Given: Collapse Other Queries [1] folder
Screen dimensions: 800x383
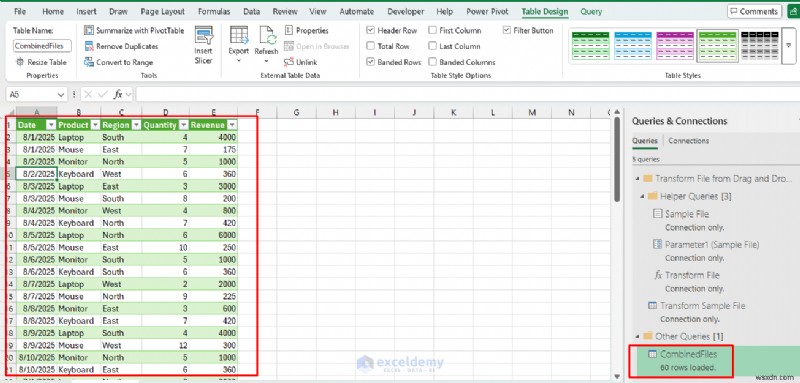Looking at the screenshot, I should (x=636, y=337).
